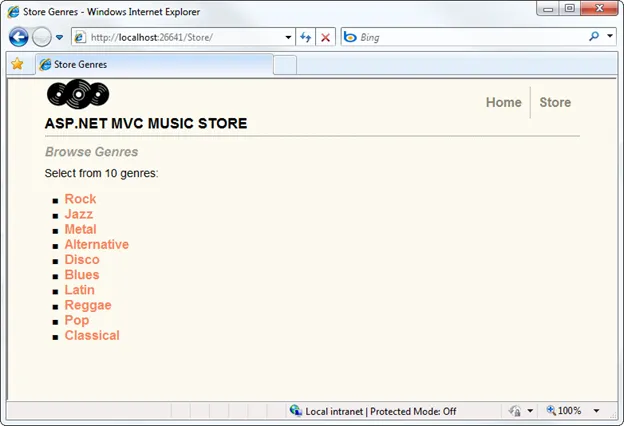Screen dimensions: 624x426
Task: Open the search provider dropdown arrow
Action: 609,38
